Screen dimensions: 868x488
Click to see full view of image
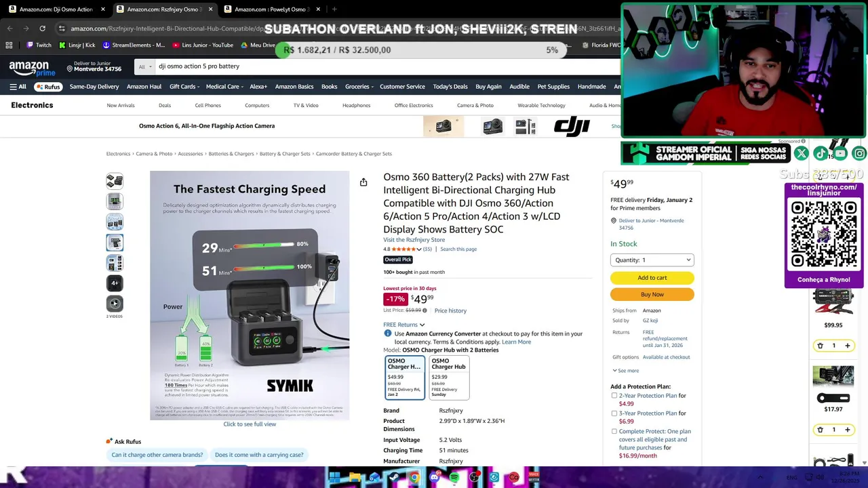(250, 424)
